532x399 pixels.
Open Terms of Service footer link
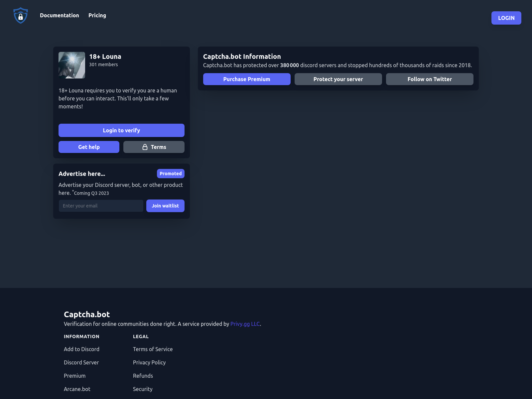153,349
